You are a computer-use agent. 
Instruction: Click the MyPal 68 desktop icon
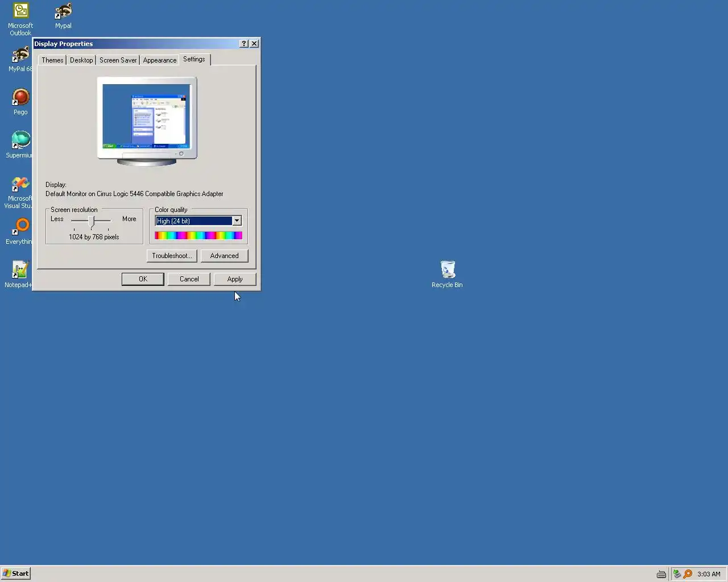[20, 59]
